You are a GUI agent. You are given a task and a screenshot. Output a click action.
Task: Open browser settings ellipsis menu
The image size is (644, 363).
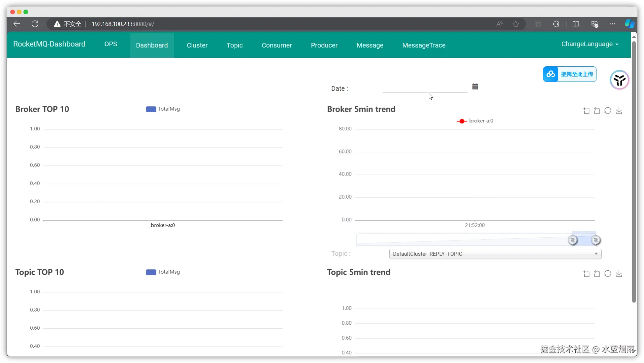pyautogui.click(x=612, y=24)
